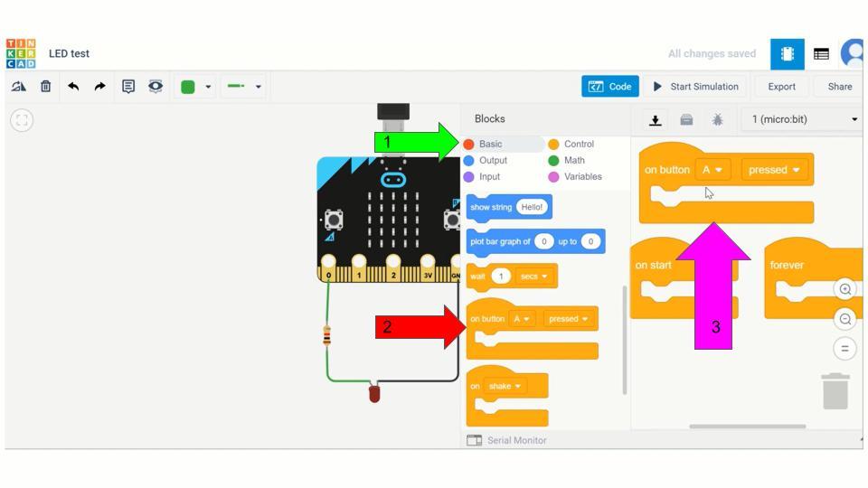Click micro:bit button A on the board

[x=334, y=221]
